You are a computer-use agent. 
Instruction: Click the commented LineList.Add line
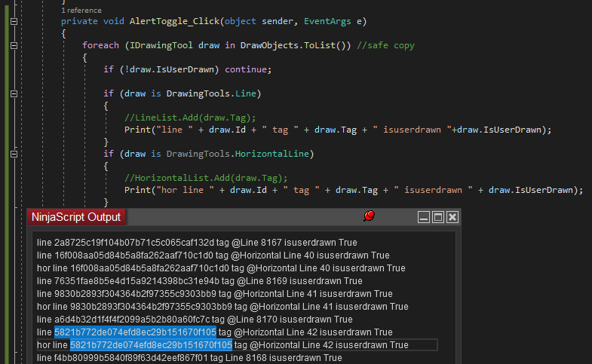[x=190, y=118]
